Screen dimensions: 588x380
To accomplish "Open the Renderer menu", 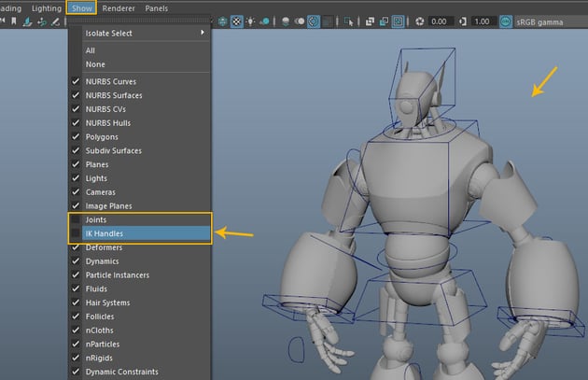I will tap(118, 7).
